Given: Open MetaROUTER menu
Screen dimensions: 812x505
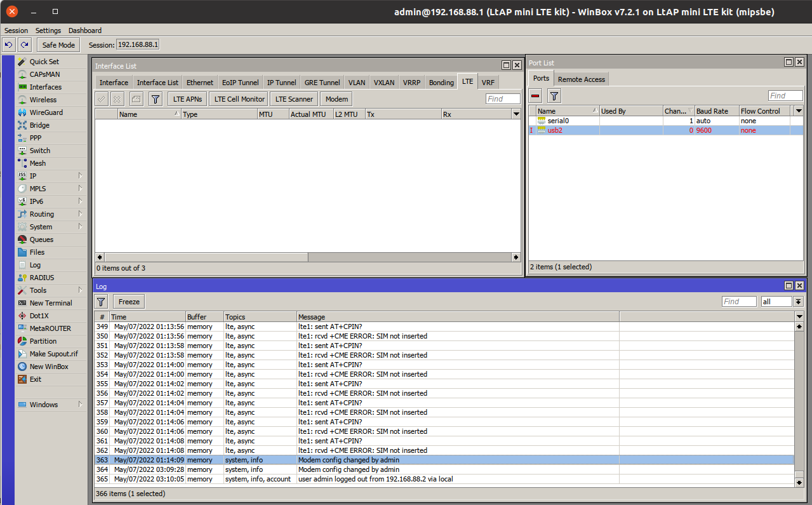Looking at the screenshot, I should [51, 328].
